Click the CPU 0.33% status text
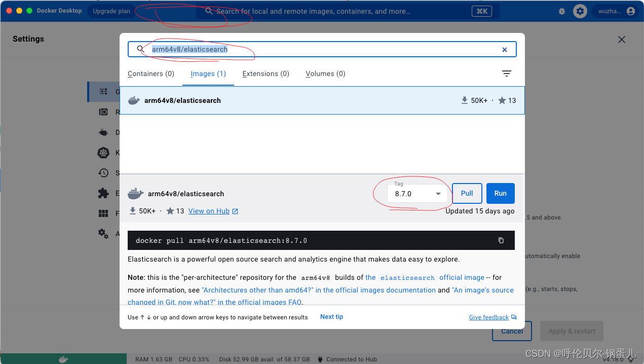 tap(194, 359)
